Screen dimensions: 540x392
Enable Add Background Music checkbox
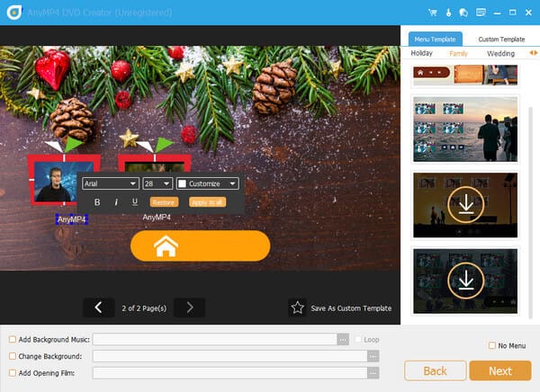pyautogui.click(x=13, y=339)
